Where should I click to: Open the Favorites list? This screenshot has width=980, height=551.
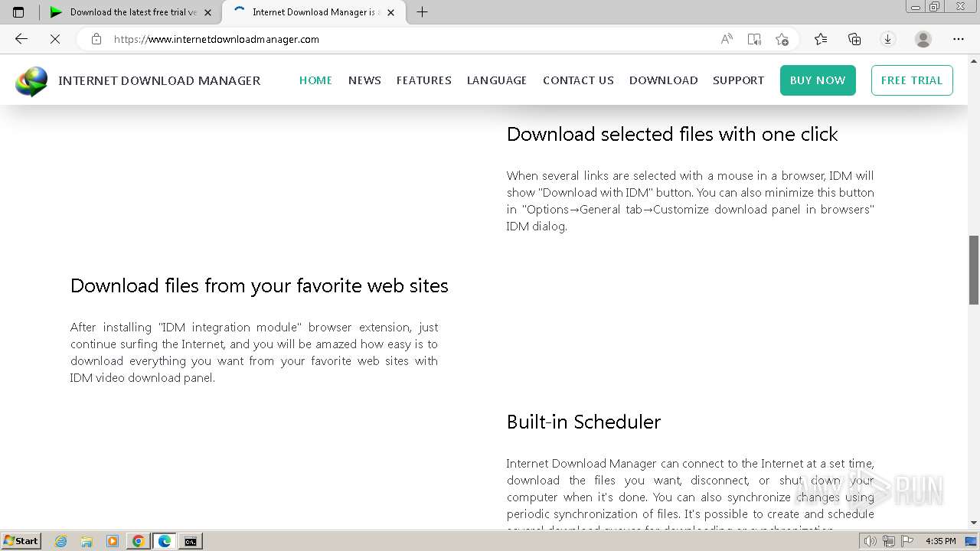(821, 39)
